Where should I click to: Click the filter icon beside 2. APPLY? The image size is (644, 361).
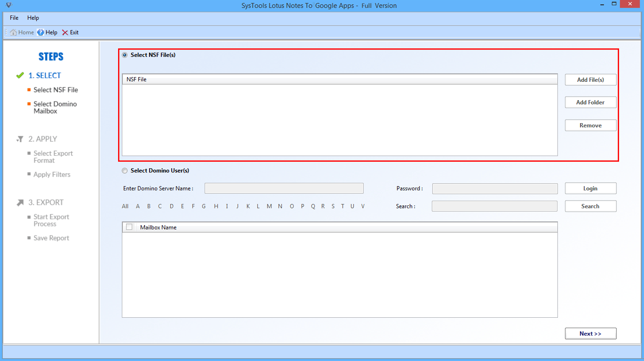coord(20,139)
